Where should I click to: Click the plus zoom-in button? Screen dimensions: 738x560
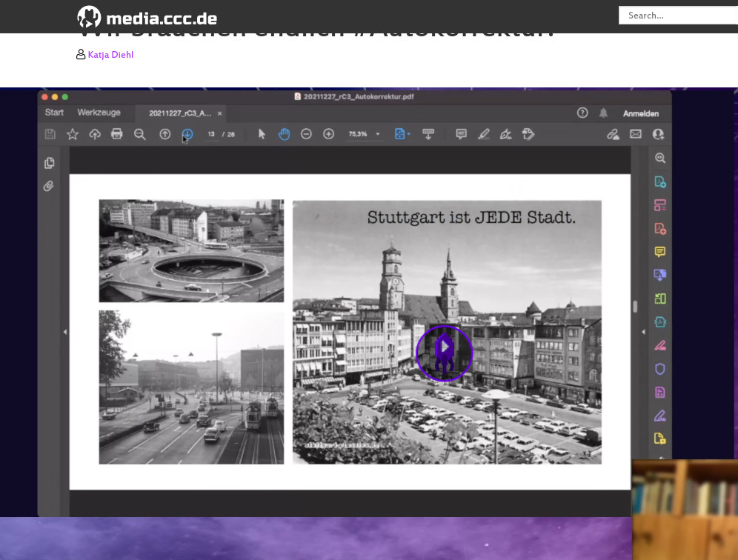[328, 134]
